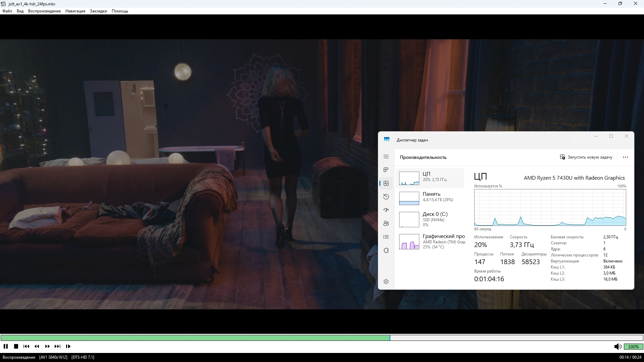Open the Воспроизведение menu

click(x=44, y=11)
